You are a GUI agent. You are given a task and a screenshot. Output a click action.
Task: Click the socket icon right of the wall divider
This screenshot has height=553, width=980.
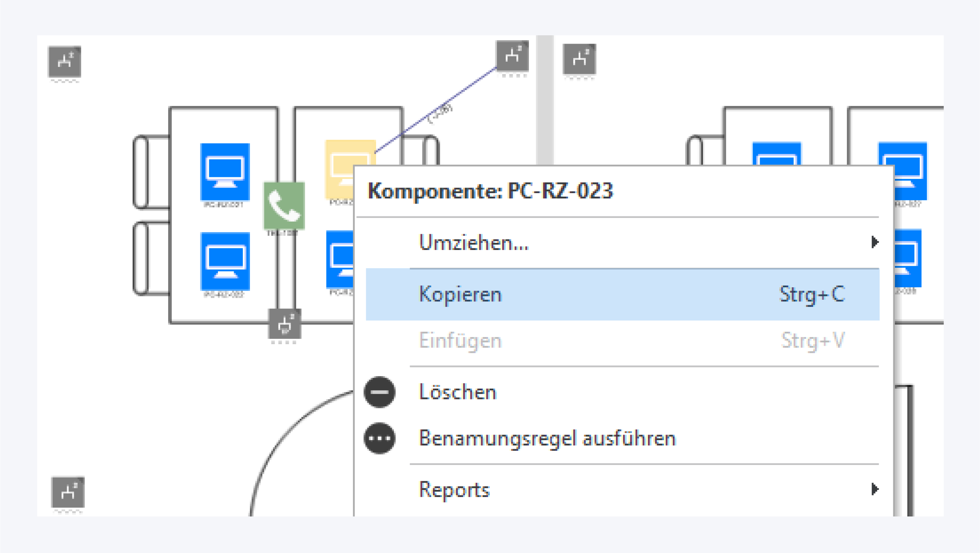point(579,59)
